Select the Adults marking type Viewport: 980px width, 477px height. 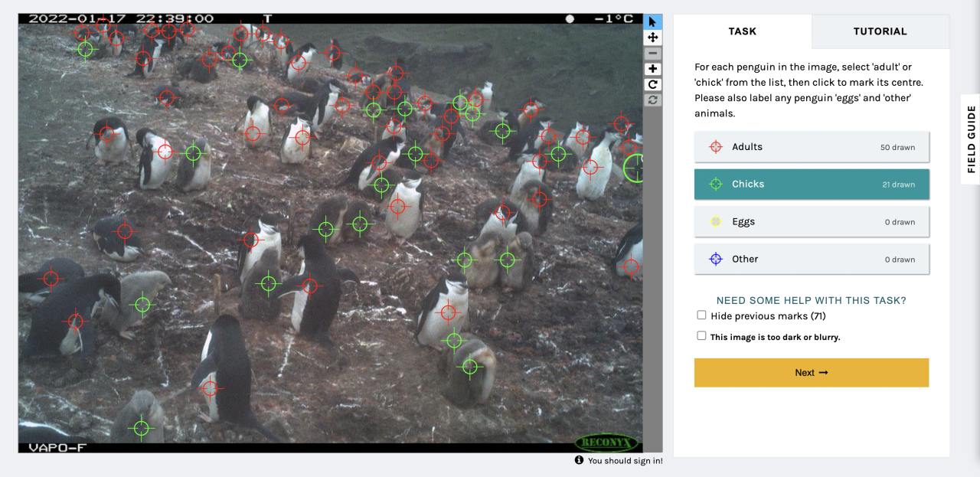(812, 147)
